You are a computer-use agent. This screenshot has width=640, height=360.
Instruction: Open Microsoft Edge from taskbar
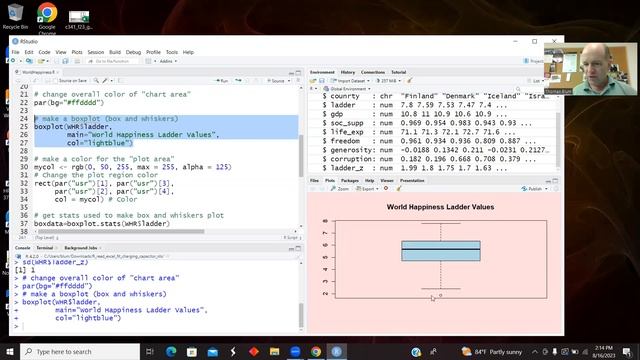(171, 351)
